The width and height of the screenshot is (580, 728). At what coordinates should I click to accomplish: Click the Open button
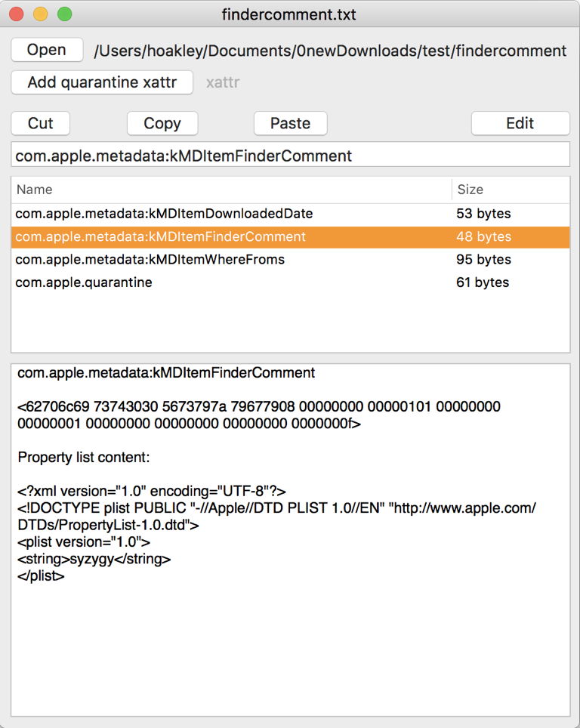(x=47, y=50)
